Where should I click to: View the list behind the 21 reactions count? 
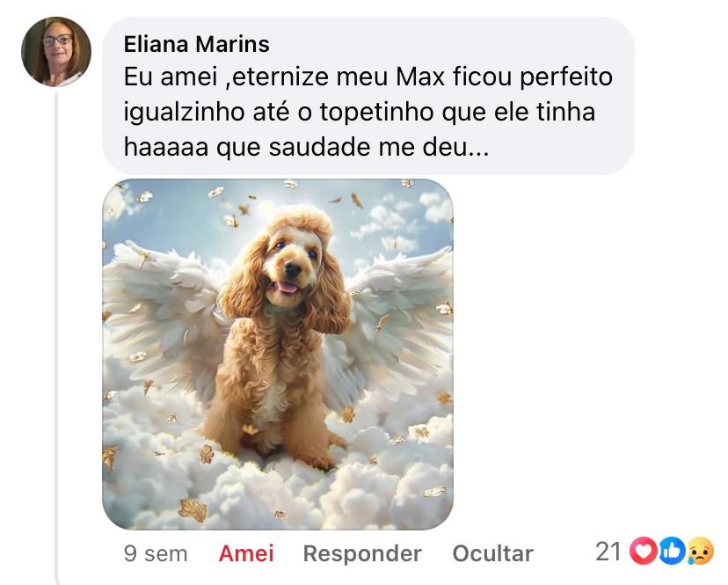click(x=608, y=552)
